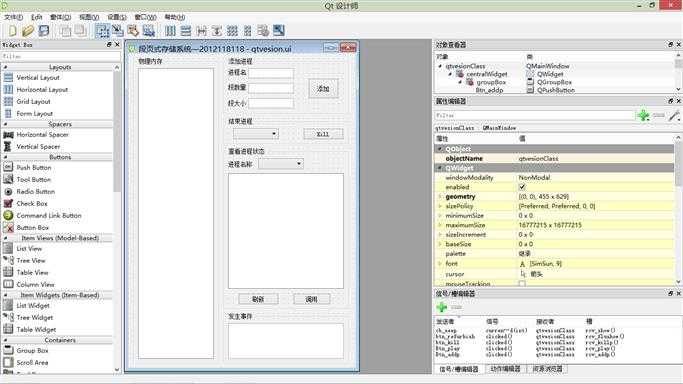Collapse qtvesionClass node in Object Inspector

(440, 66)
